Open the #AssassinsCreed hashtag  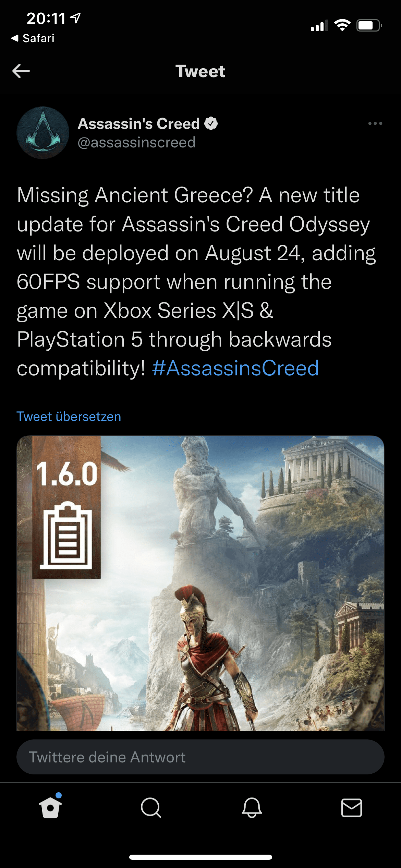coord(235,368)
